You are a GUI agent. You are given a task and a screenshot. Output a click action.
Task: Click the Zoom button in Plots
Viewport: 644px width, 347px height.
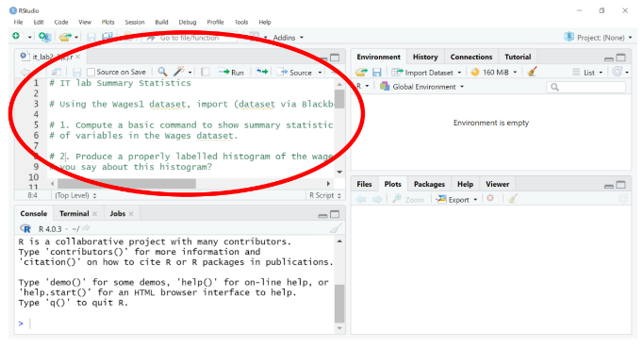click(x=408, y=200)
